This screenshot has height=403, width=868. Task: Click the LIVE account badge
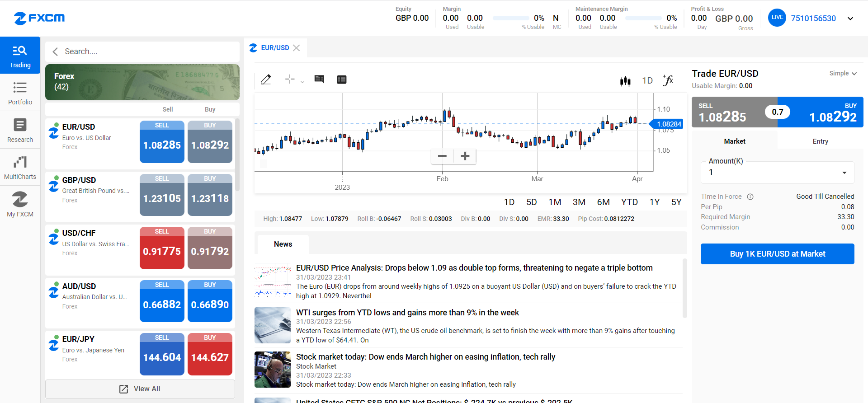(777, 18)
